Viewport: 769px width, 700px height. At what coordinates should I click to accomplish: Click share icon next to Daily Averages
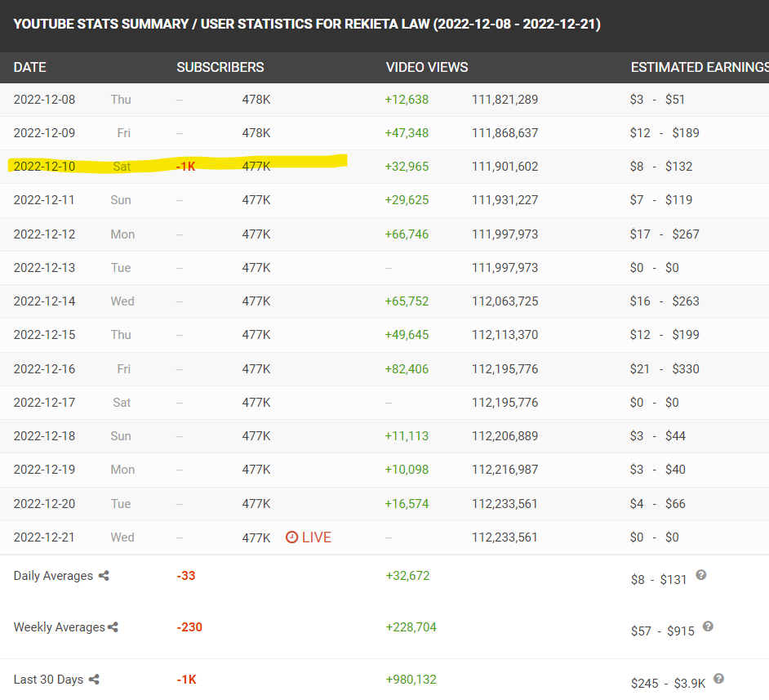(x=104, y=575)
